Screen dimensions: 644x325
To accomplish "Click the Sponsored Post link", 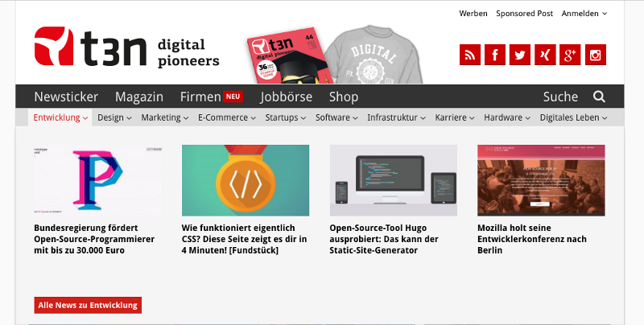I will click(525, 14).
